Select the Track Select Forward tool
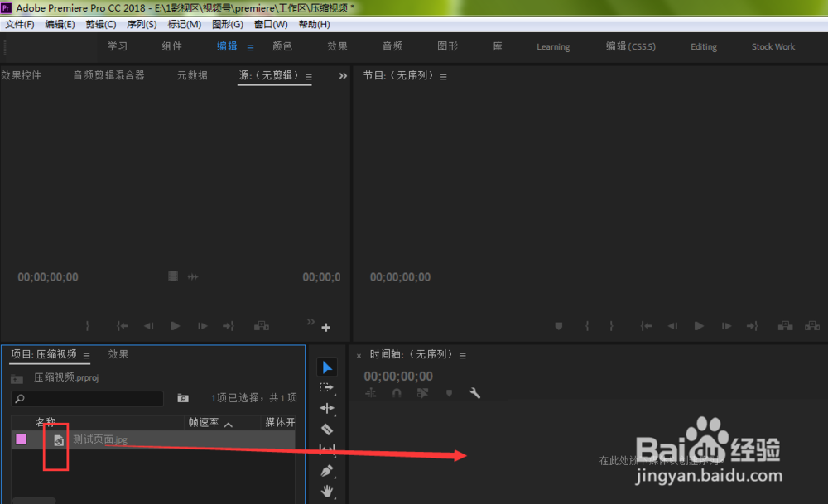Viewport: 828px width, 504px height. tap(327, 388)
